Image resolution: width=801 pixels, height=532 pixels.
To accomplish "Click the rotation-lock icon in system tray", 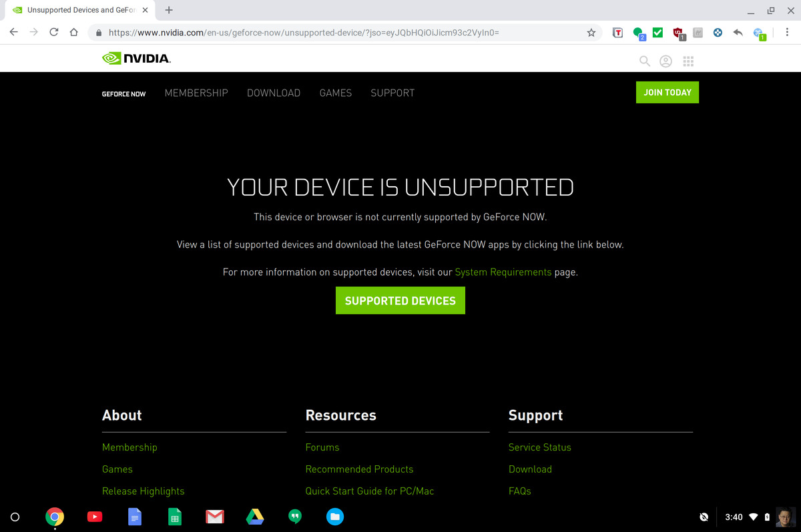I will (704, 517).
